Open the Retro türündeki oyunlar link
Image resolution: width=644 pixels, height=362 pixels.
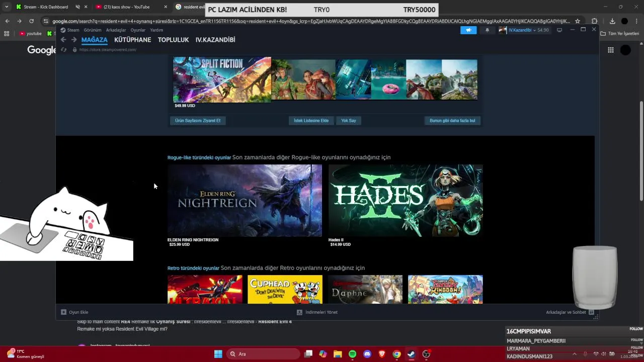194,268
